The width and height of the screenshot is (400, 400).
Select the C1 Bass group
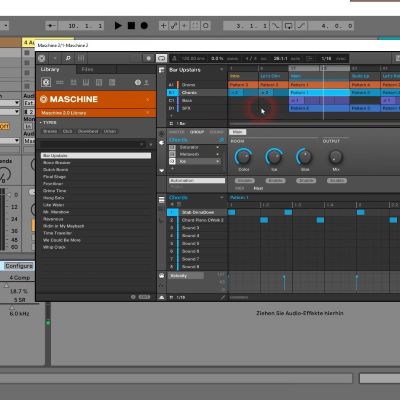pyautogui.click(x=197, y=100)
